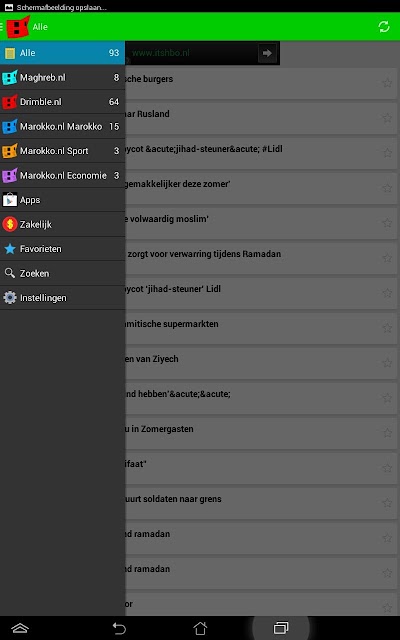Viewport: 400px width, 640px height.
Task: Click the arrow button beside www.itshbo.nl banner
Action: point(267,53)
